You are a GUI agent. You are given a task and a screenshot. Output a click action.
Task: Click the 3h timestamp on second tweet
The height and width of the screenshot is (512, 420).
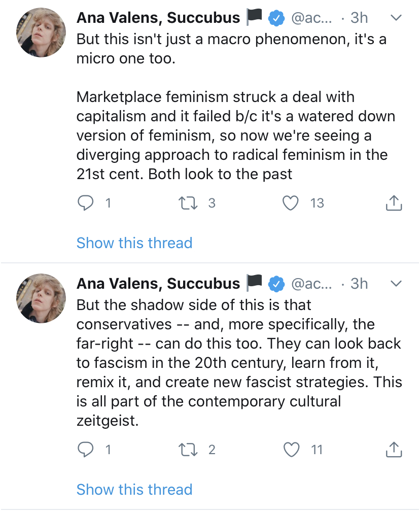coord(359,283)
